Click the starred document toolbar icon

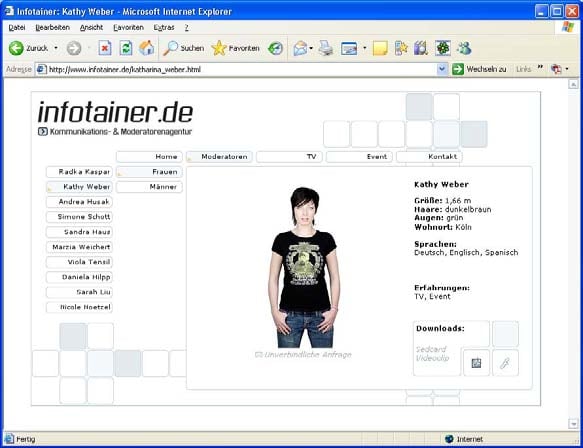pyautogui.click(x=401, y=48)
